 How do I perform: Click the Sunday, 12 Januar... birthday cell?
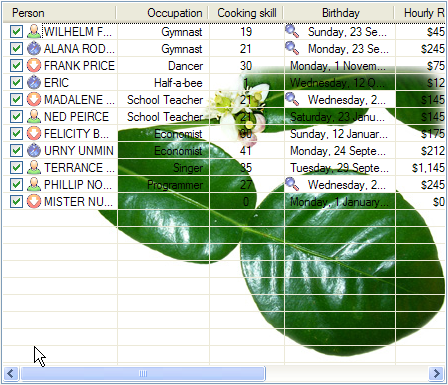(340, 134)
